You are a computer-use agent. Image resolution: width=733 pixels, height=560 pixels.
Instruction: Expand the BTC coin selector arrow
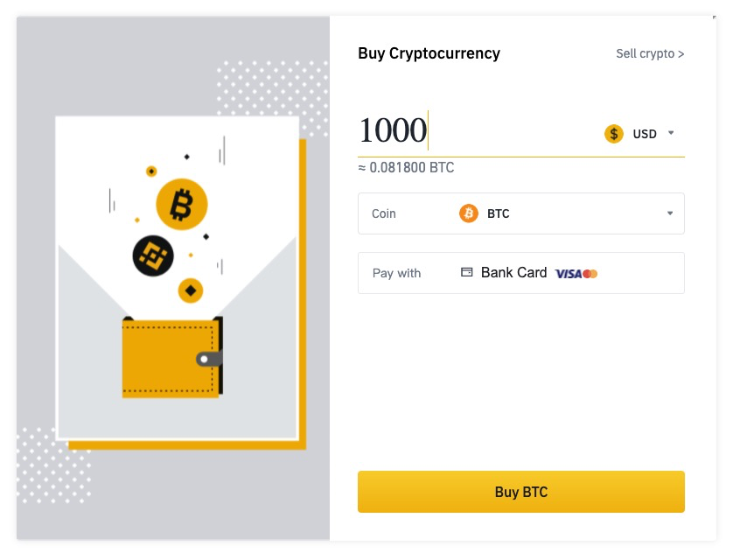(670, 213)
